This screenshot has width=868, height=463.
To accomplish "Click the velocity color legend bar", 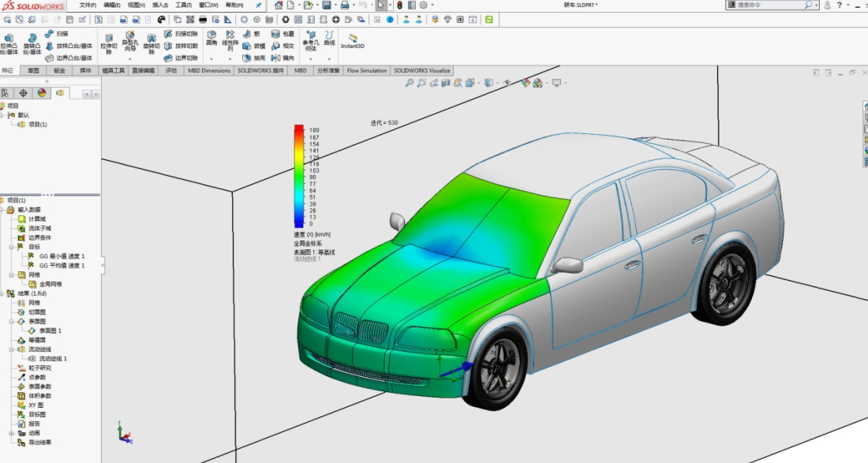I will [299, 176].
